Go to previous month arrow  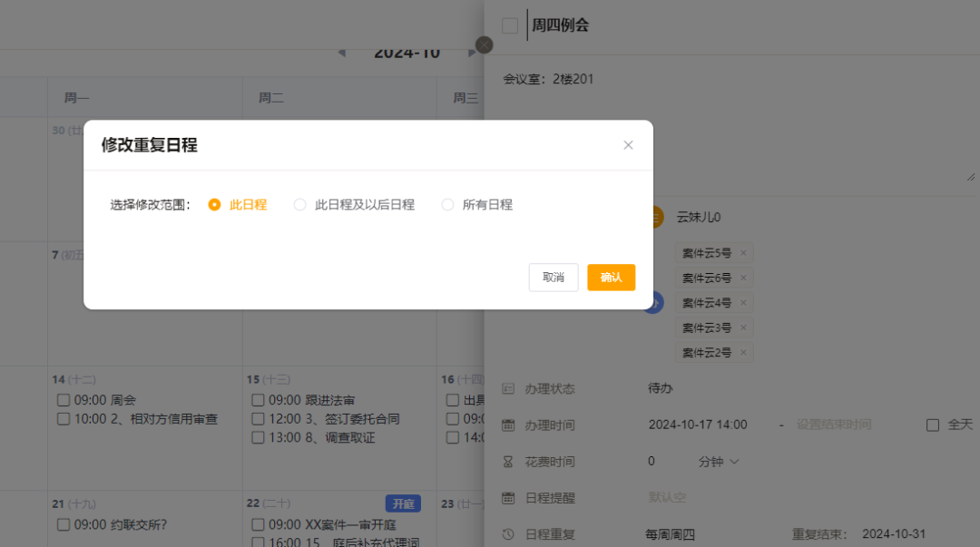pos(342,53)
